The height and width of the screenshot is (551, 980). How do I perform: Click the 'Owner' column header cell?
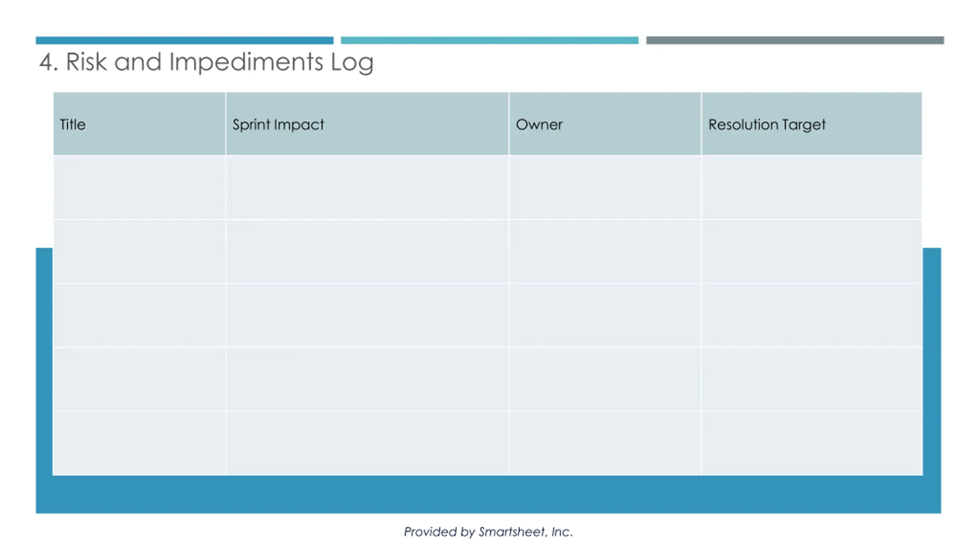(x=605, y=124)
